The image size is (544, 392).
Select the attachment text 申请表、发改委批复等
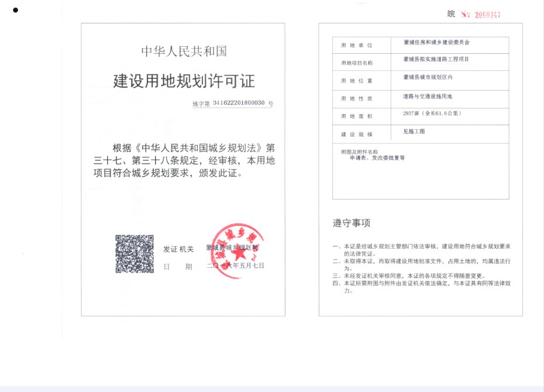tap(377, 158)
